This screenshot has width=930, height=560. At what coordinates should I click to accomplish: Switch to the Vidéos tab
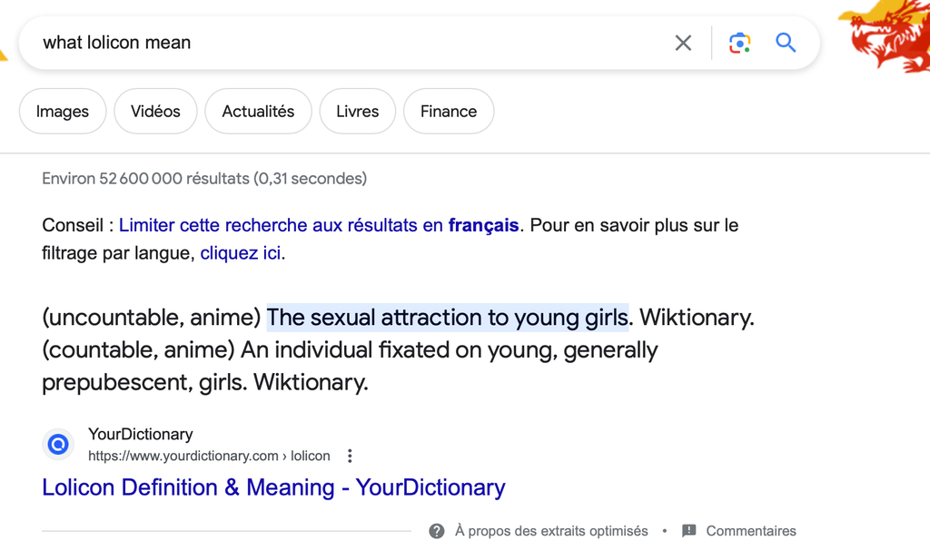[155, 112]
